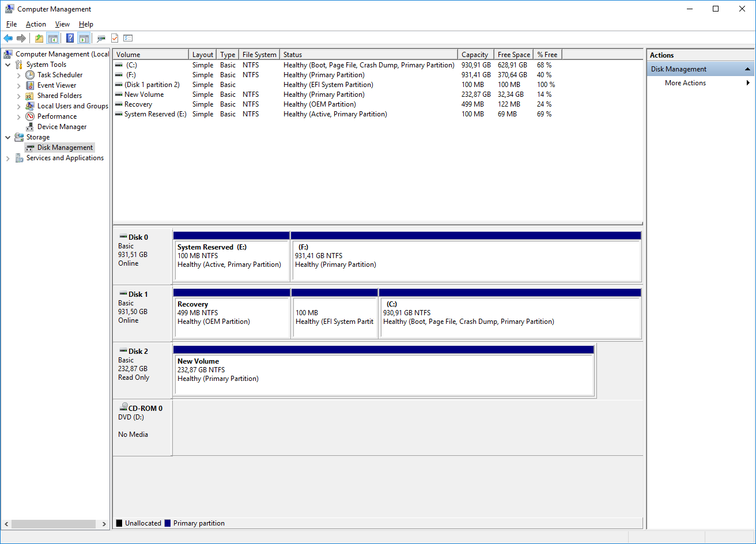Sort by the Free Space column header
The image size is (756, 544).
[514, 55]
